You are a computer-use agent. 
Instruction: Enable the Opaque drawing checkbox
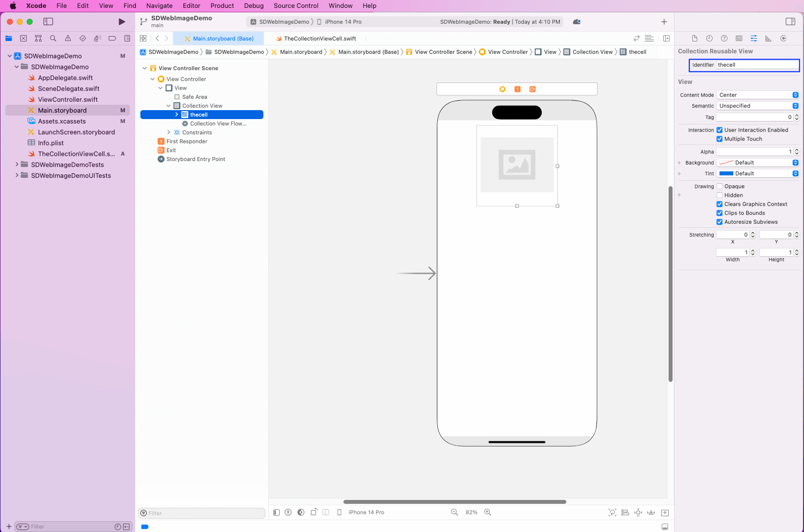tap(719, 186)
